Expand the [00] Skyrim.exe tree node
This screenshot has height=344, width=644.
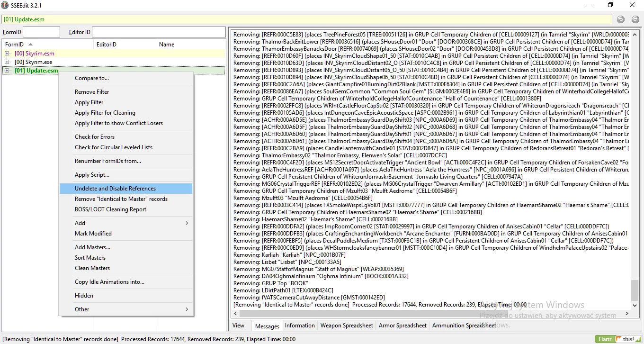7,62
